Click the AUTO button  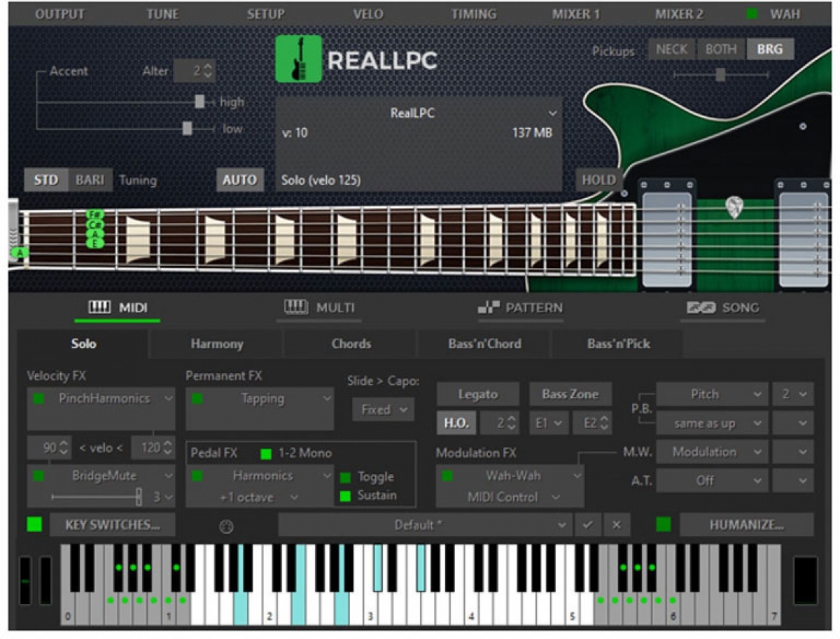[x=239, y=180]
